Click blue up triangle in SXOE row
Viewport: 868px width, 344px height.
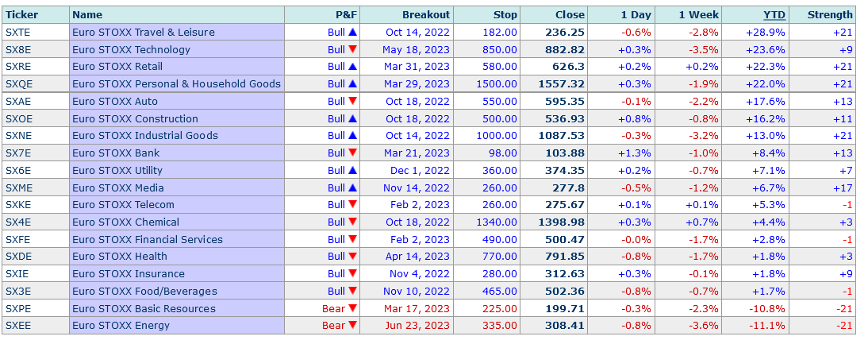pos(352,118)
